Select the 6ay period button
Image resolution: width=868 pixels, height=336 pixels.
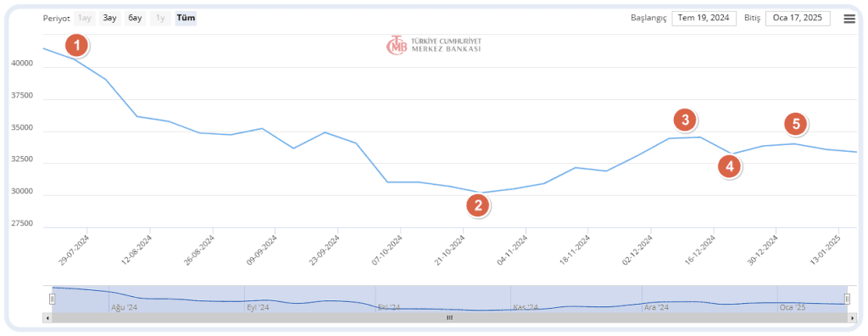pos(135,19)
